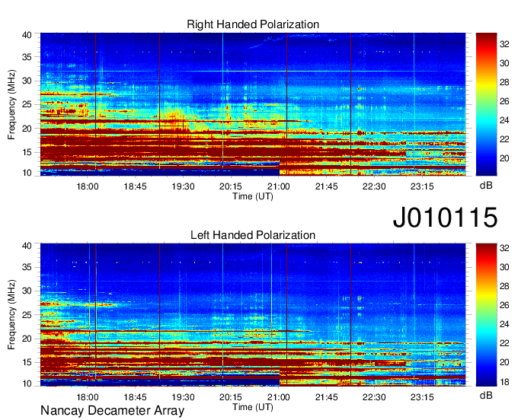
Task: Click the top plot's color scale bar
Action: (486, 104)
